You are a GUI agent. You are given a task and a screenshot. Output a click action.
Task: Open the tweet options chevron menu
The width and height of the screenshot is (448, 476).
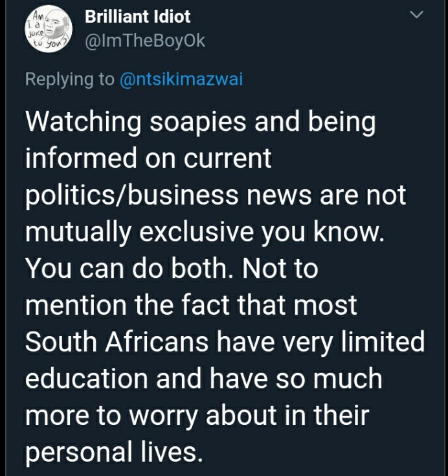click(416, 14)
